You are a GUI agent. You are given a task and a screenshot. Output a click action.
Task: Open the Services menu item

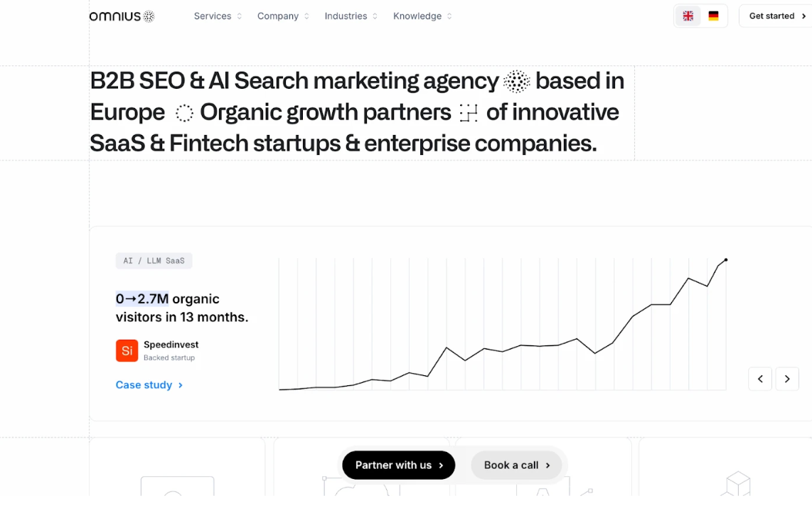click(213, 16)
